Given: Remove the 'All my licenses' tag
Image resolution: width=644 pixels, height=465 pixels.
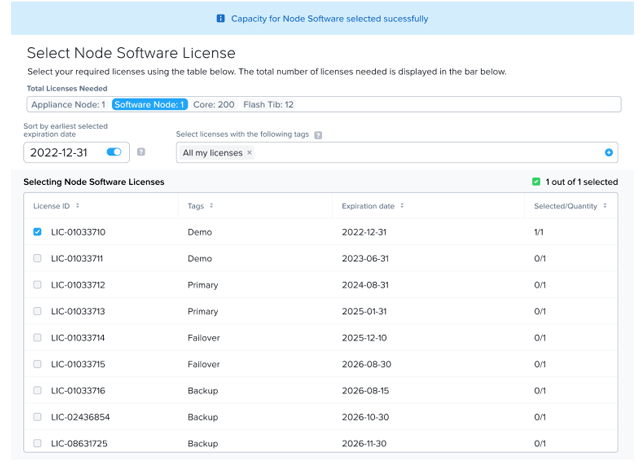Looking at the screenshot, I should click(x=249, y=152).
